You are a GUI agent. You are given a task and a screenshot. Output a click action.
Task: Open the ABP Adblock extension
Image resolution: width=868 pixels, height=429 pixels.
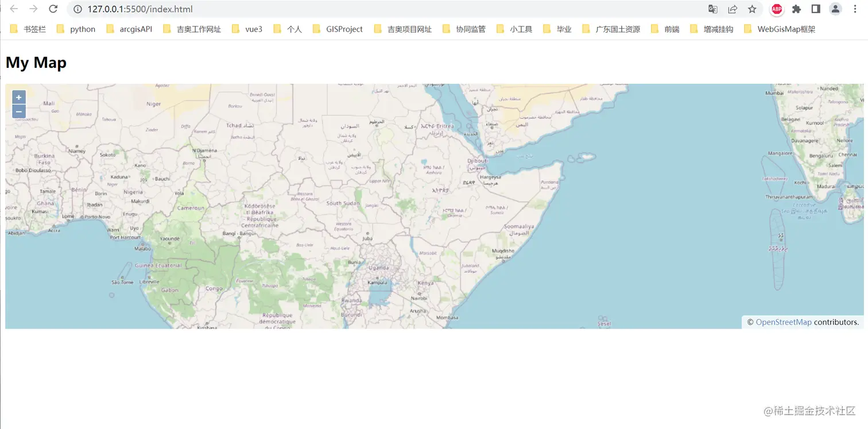(x=777, y=9)
